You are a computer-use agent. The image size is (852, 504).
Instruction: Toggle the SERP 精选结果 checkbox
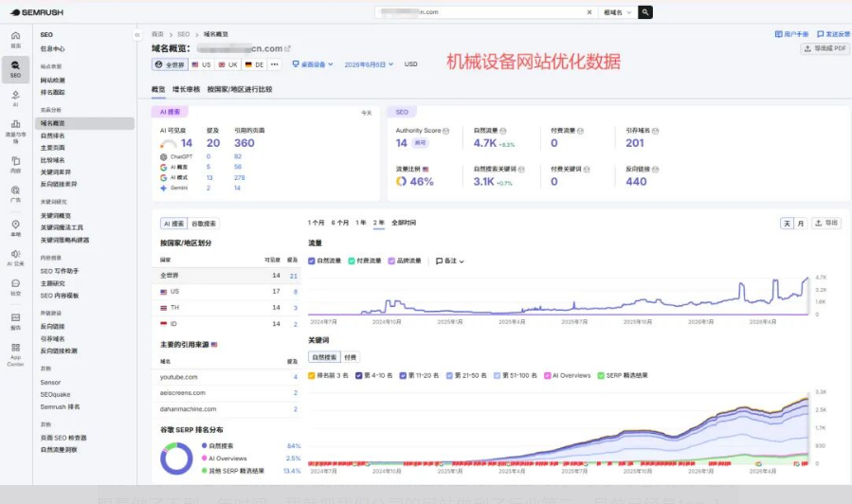coord(601,375)
